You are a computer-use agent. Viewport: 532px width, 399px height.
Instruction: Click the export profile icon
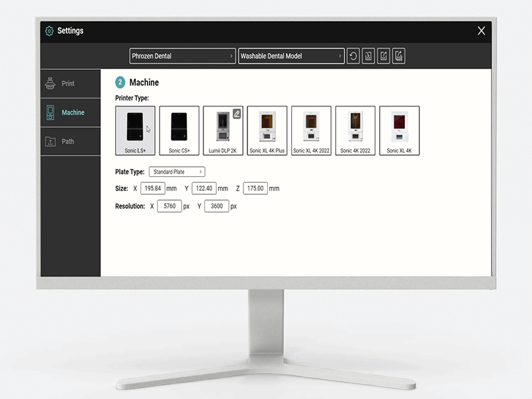[383, 56]
